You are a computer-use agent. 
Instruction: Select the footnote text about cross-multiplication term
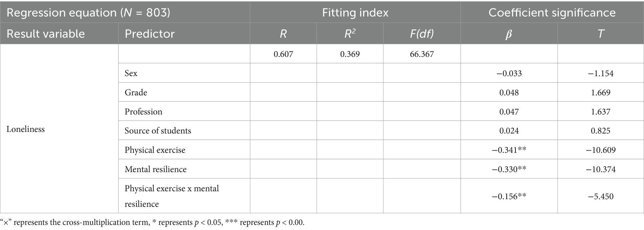(152, 223)
